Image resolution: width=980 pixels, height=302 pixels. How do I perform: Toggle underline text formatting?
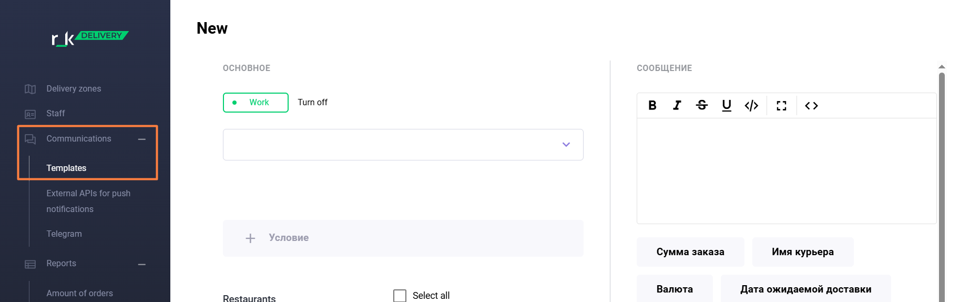point(727,106)
